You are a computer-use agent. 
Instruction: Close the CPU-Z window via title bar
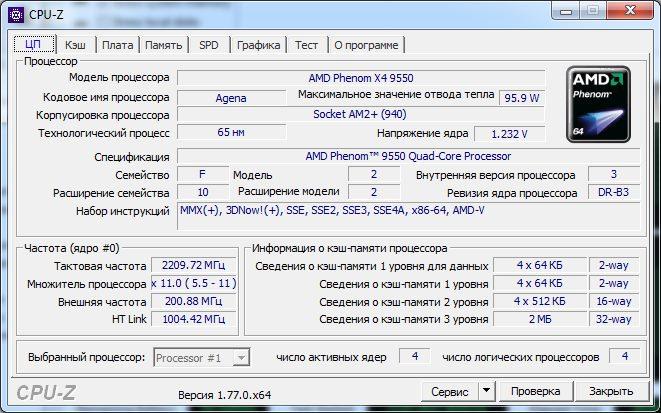[630, 11]
